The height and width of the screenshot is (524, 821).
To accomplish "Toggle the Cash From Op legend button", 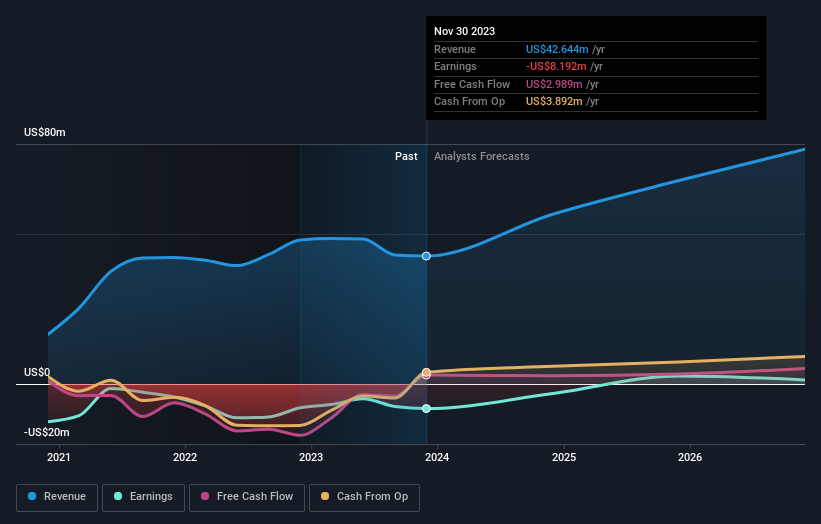I will tap(364, 497).
